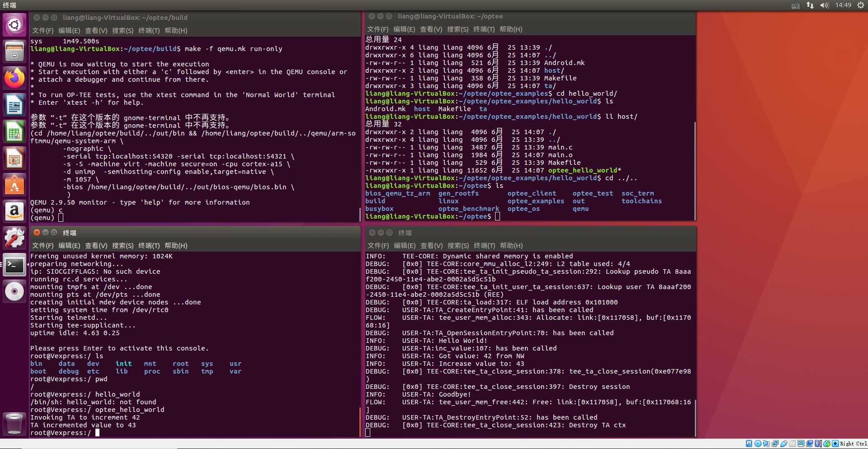Open the Amazon app from the launcher
The image size is (868, 449).
[x=14, y=211]
